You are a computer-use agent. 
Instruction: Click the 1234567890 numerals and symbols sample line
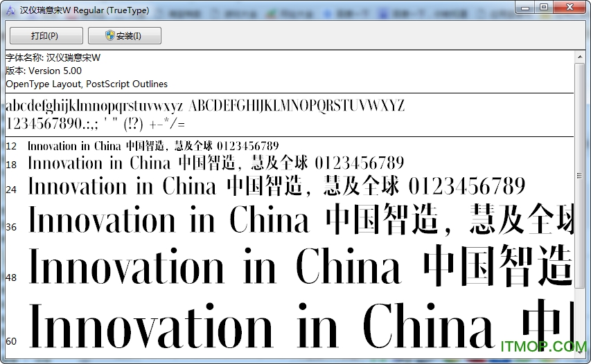[95, 124]
